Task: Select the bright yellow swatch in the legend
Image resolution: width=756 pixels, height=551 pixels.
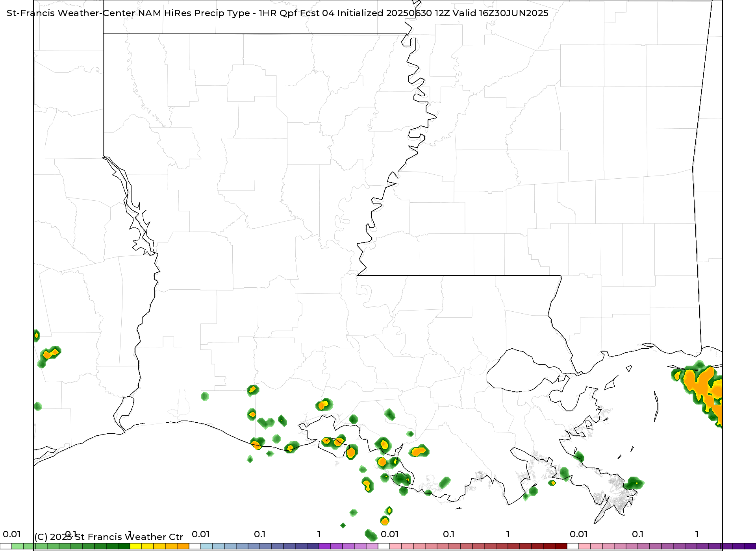Action: point(136,546)
